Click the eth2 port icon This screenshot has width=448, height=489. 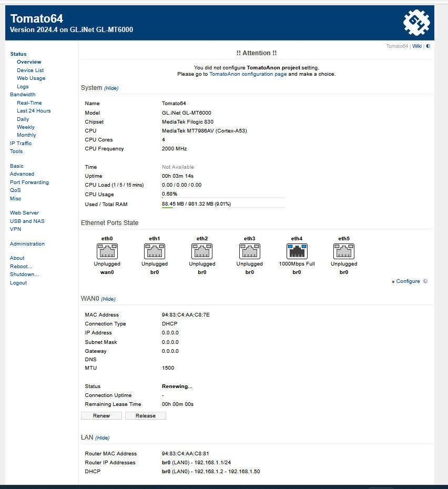(x=202, y=251)
